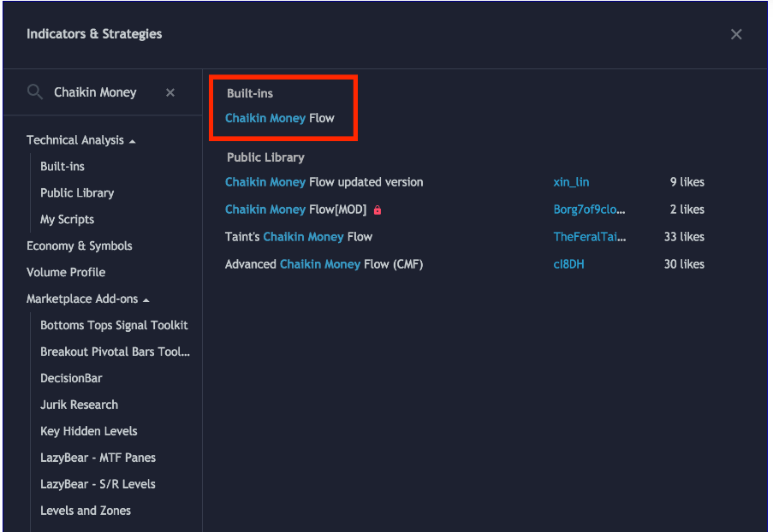Viewport: 773px width, 532px height.
Task: Select Chaikin Money Flow updated version
Action: [x=324, y=182]
